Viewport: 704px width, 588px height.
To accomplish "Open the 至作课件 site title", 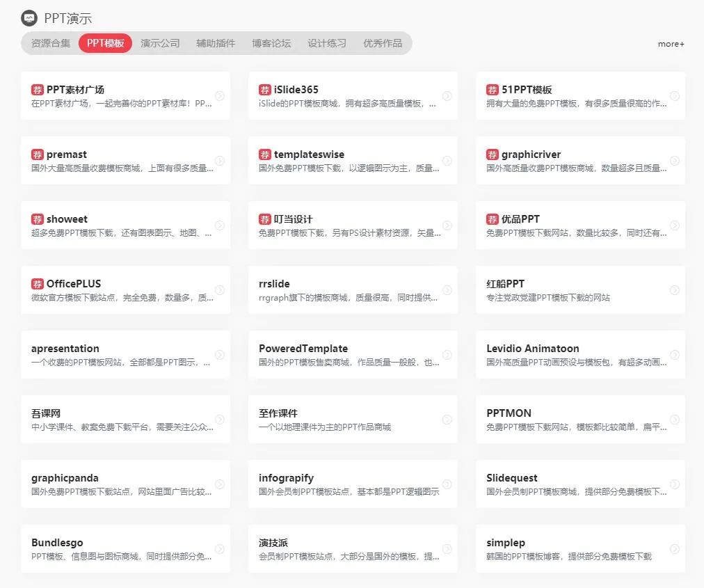I will click(x=278, y=413).
